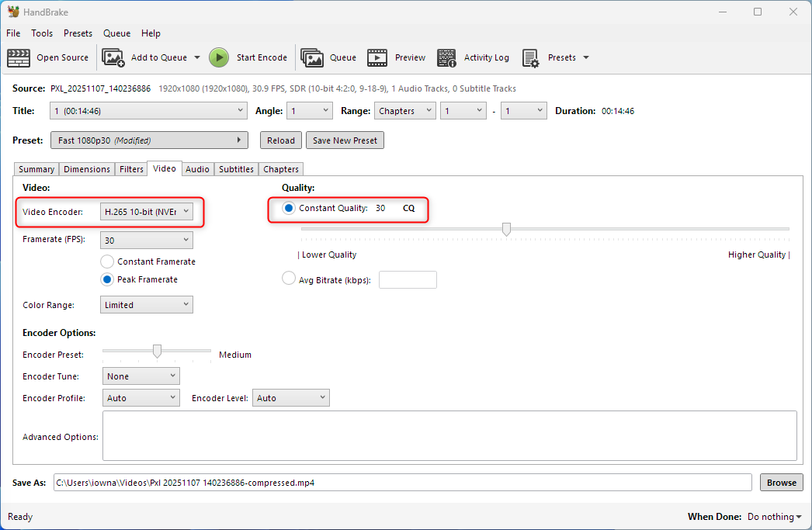Image resolution: width=812 pixels, height=530 pixels.
Task: Open the end chapter dropdown
Action: [x=523, y=111]
